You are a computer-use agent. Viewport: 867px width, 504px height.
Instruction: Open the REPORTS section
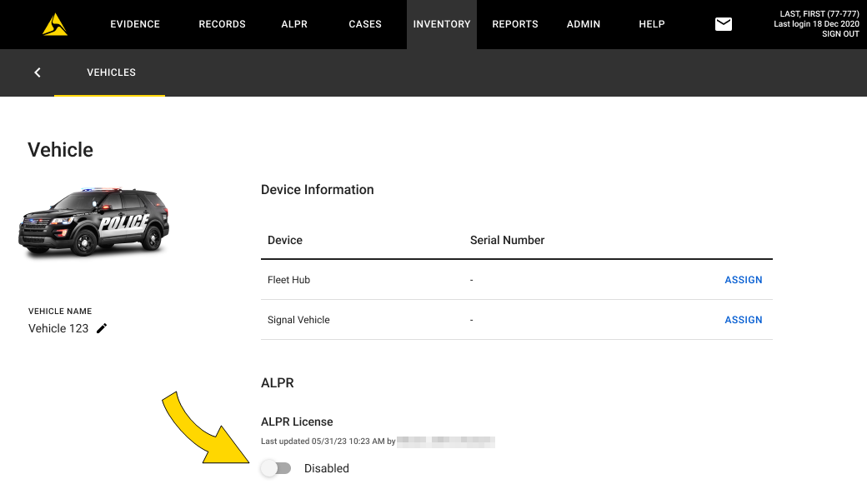pos(514,24)
